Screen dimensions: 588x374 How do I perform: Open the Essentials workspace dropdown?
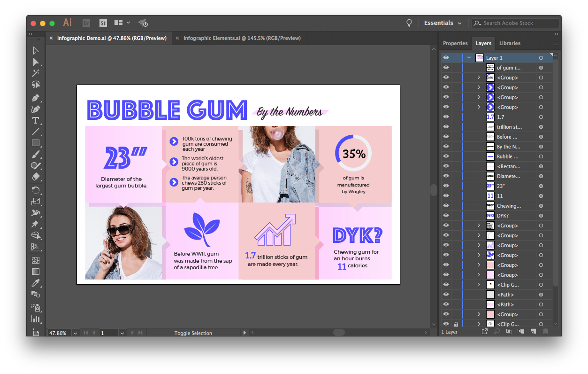443,23
